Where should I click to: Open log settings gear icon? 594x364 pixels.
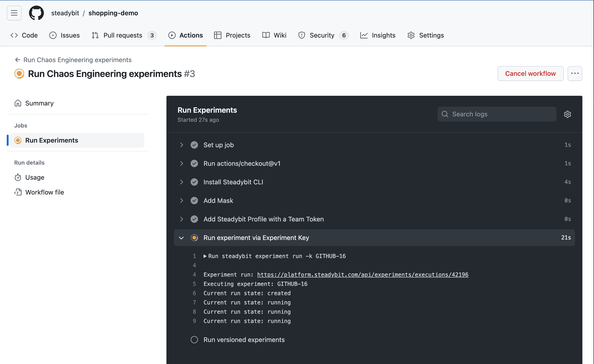pyautogui.click(x=567, y=114)
